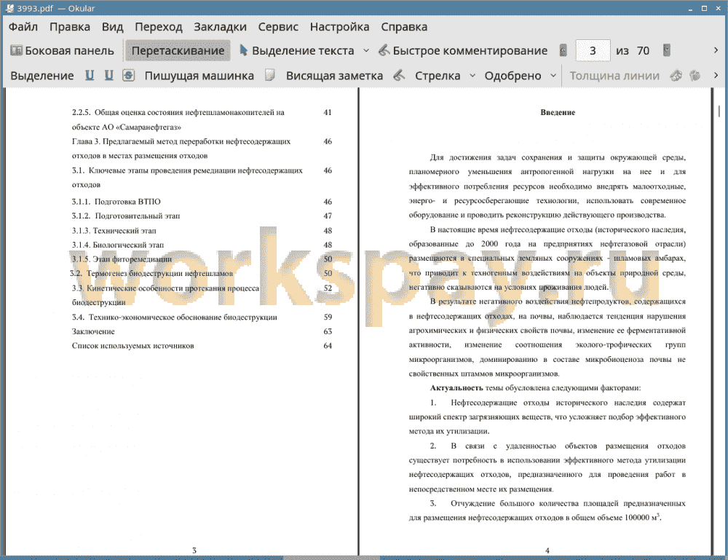This screenshot has width=728, height=560.
Task: Click the disabled Толщина линии control
Action: pos(614,76)
